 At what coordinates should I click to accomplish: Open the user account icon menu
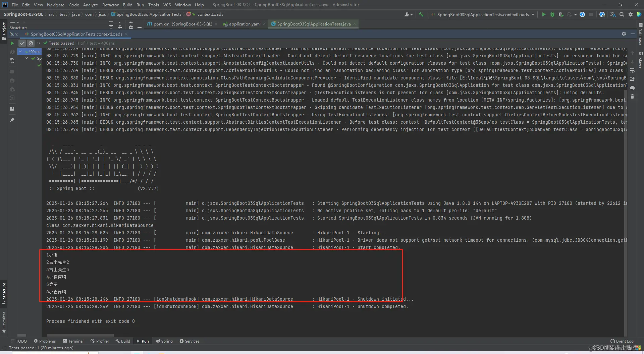click(408, 14)
